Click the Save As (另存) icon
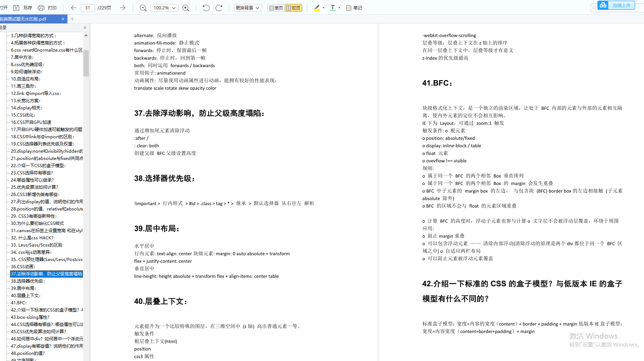Viewport: 644px width, 361px height. click(16, 8)
